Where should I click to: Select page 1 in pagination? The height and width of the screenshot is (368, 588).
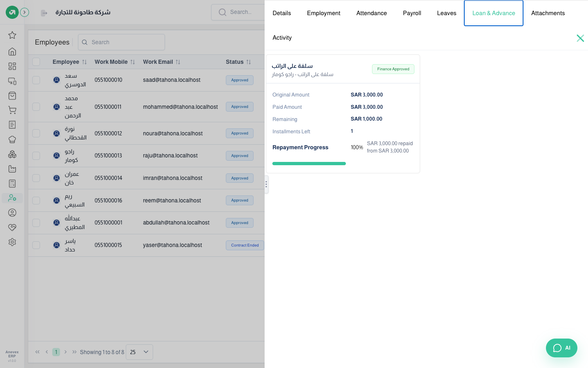point(56,352)
